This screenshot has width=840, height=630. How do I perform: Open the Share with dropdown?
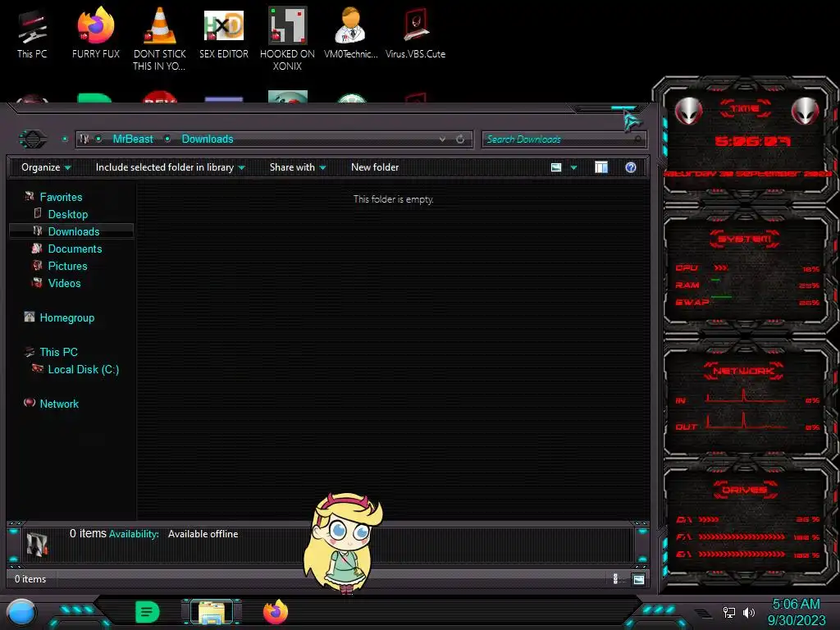click(298, 167)
